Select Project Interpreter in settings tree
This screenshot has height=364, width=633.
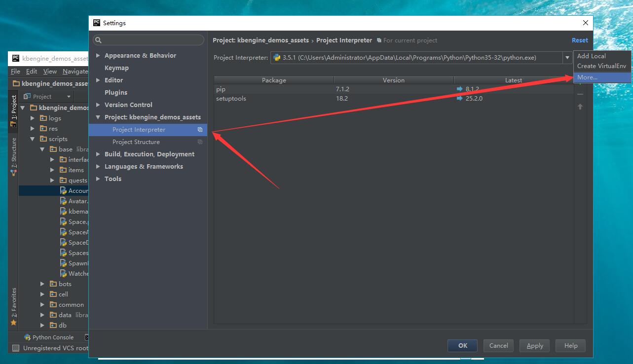click(148, 129)
